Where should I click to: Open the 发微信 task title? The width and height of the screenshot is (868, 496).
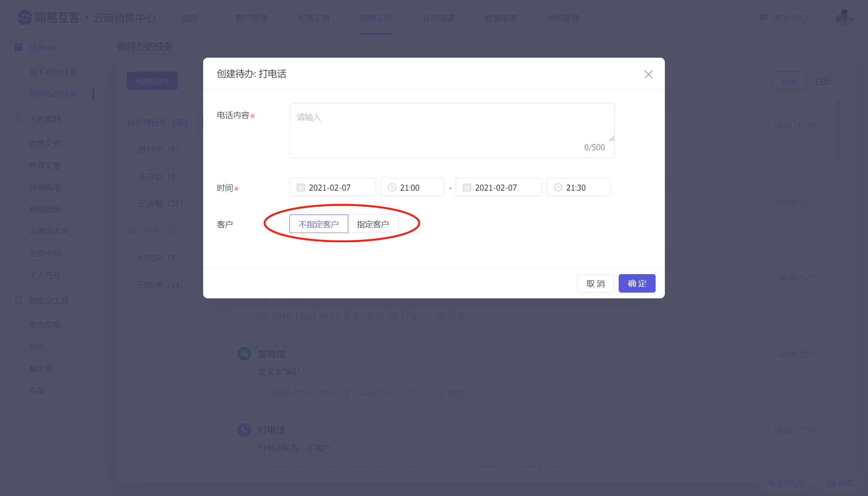271,354
